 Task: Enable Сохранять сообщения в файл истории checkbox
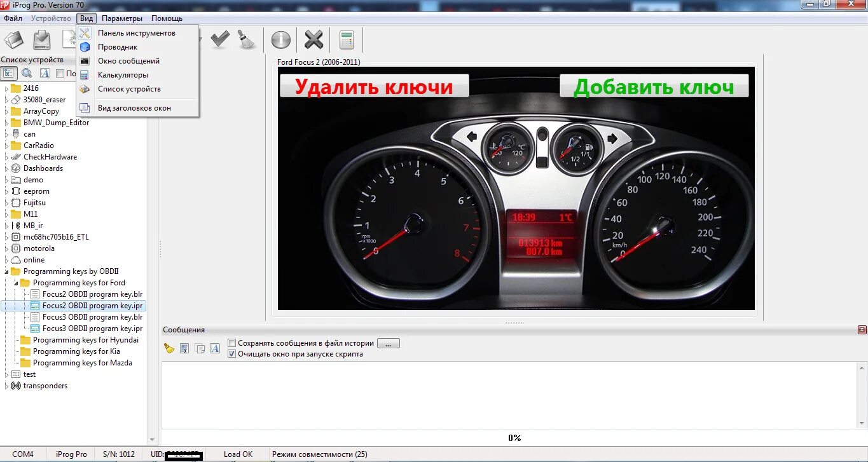[x=232, y=343]
